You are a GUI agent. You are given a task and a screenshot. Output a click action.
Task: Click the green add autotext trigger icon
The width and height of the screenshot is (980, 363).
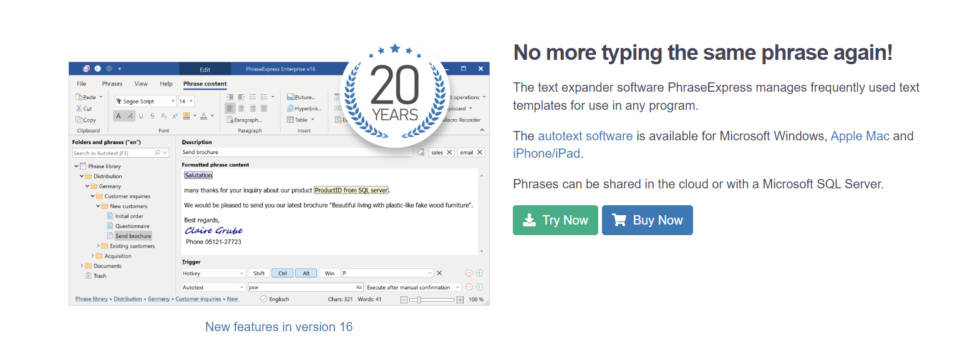[x=480, y=288]
